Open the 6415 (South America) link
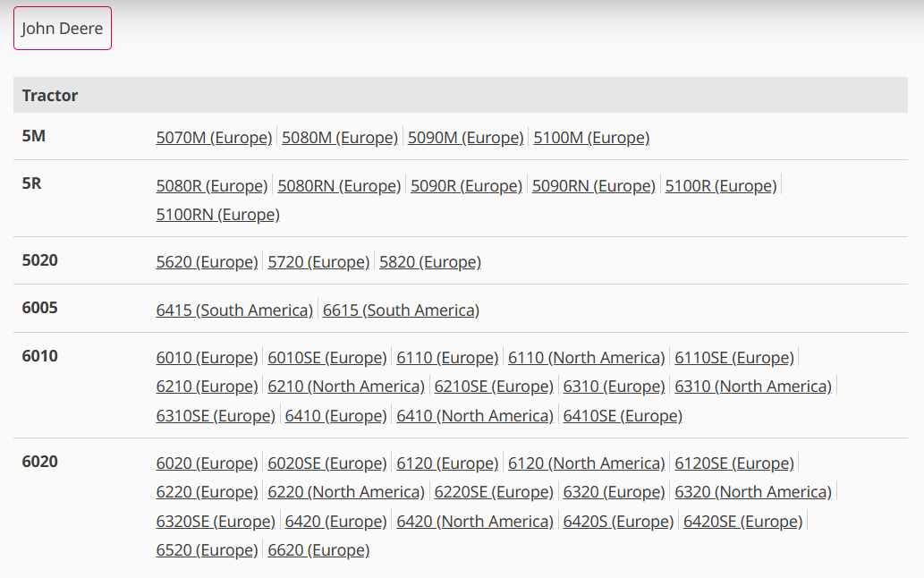 click(234, 310)
